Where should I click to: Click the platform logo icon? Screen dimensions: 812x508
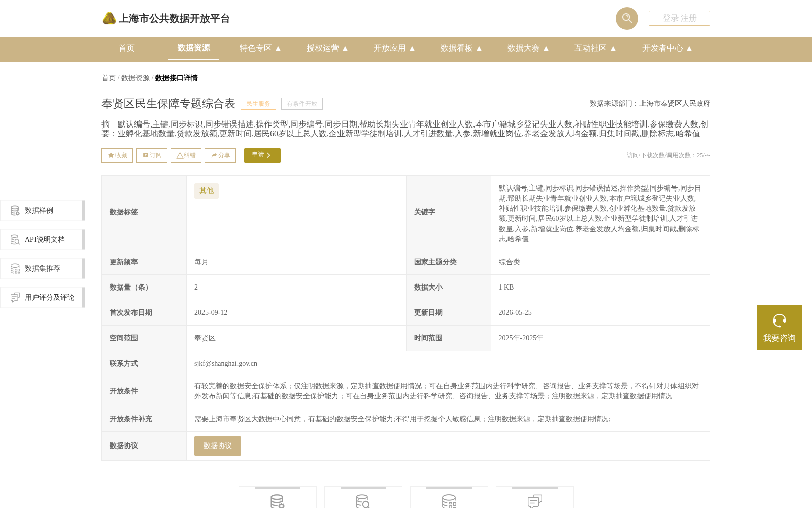109,18
